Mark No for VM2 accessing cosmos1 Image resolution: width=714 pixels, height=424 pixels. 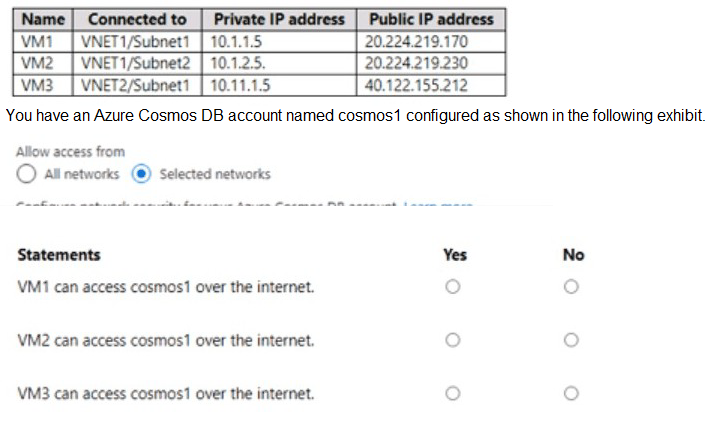[572, 340]
